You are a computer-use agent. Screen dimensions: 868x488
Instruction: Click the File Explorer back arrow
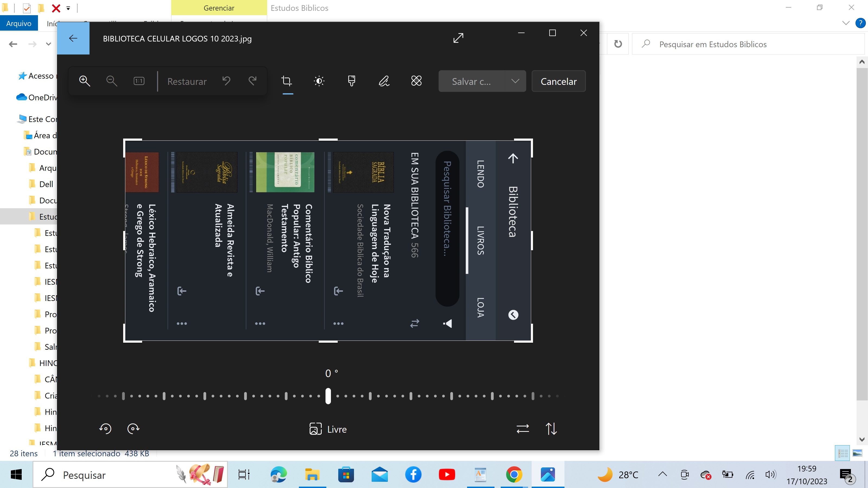pos(13,44)
